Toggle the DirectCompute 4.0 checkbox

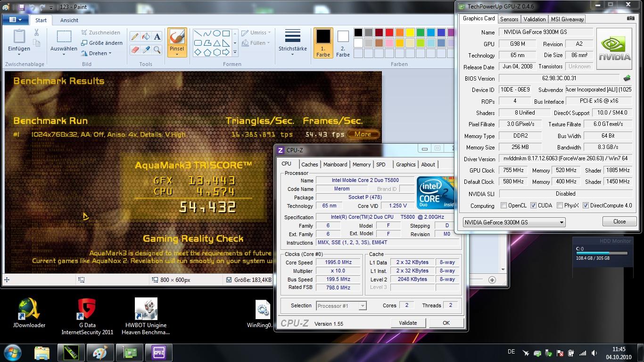pos(586,206)
